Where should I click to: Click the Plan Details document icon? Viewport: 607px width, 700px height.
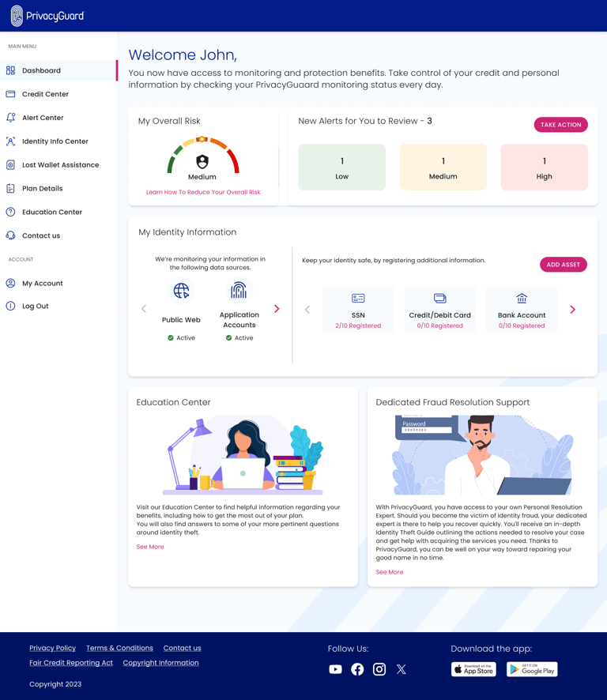tap(11, 188)
